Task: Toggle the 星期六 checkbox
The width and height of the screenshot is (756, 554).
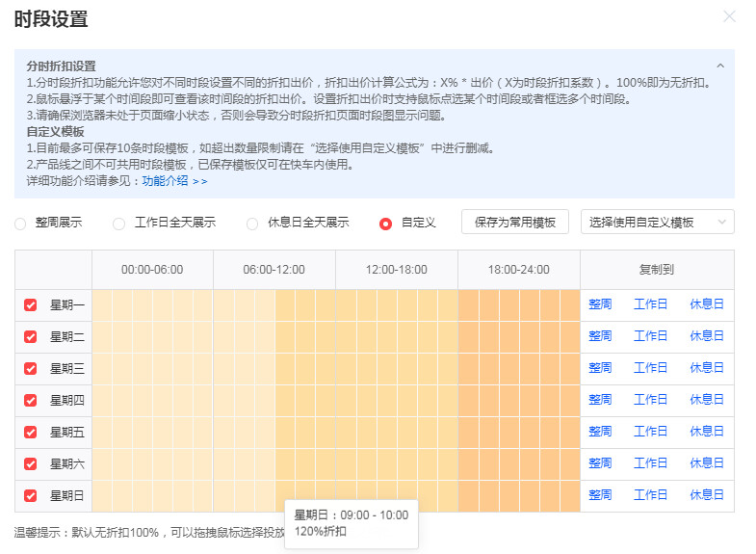Action: tap(31, 463)
